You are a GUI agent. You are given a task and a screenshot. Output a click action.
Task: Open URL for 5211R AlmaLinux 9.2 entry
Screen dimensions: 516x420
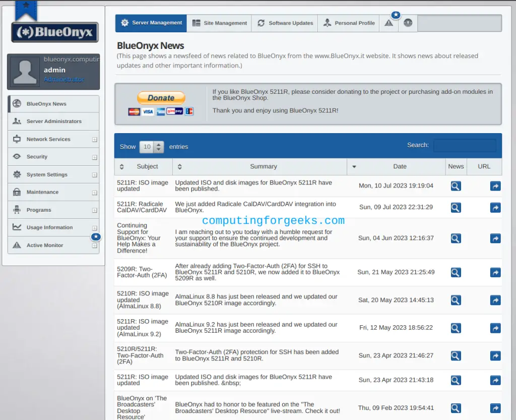pos(495,328)
